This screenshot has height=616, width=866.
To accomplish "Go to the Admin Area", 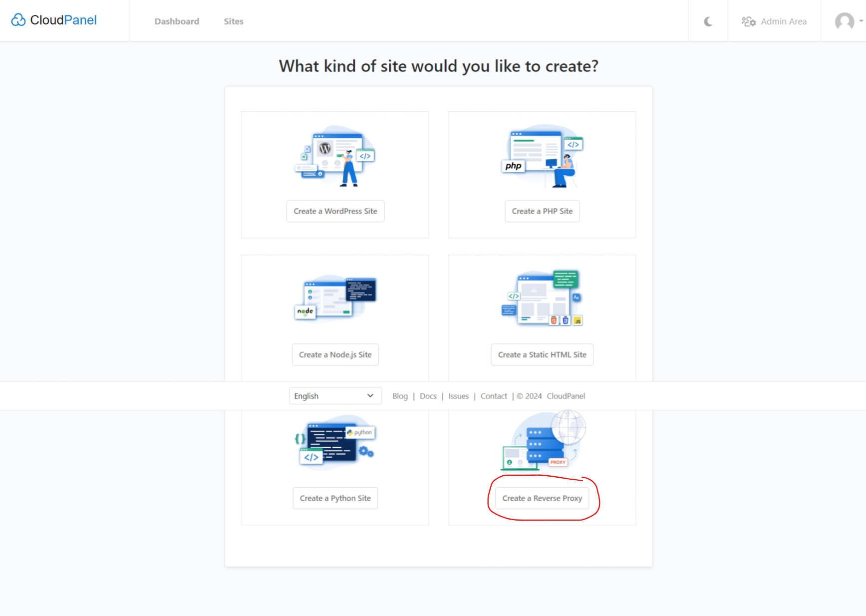I will 774,21.
